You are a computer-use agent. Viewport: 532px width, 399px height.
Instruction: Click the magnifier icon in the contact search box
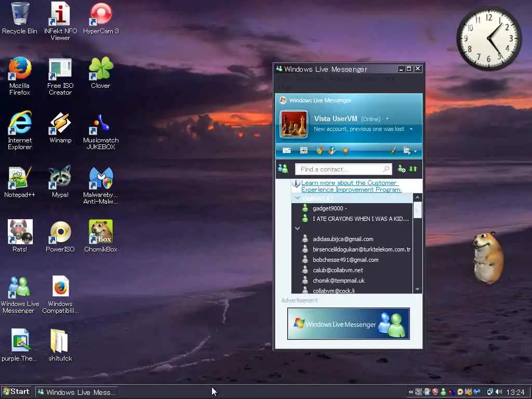[386, 169]
